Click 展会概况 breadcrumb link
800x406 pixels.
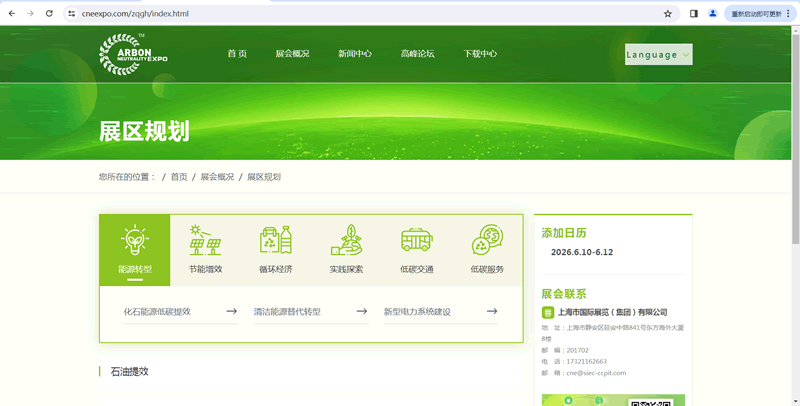[217, 177]
